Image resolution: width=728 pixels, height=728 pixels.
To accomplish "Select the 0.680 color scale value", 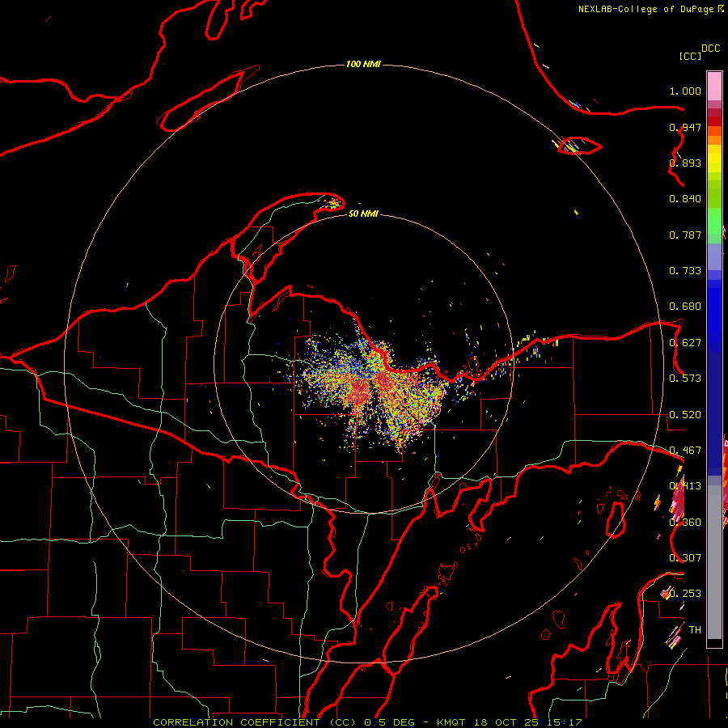I will point(685,307).
